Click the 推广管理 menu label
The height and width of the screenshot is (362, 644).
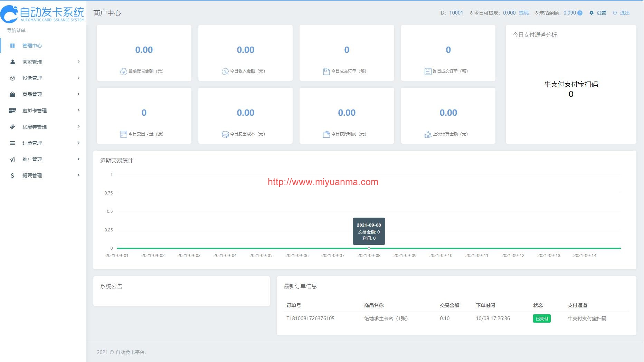click(32, 159)
